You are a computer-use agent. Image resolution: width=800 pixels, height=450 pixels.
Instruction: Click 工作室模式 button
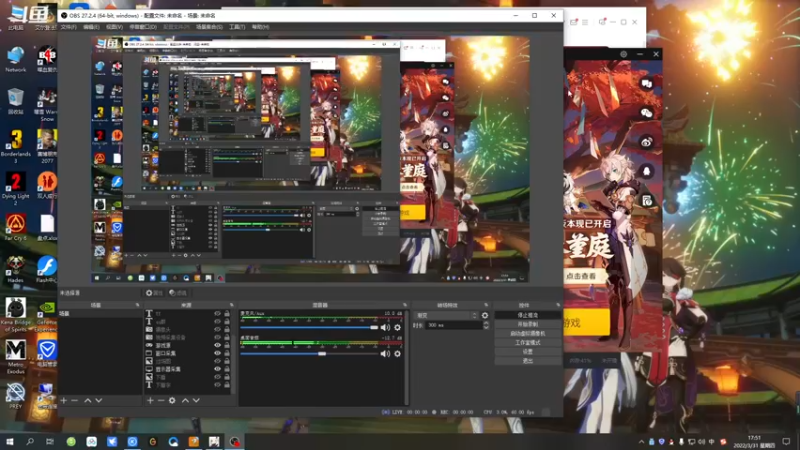coord(528,343)
